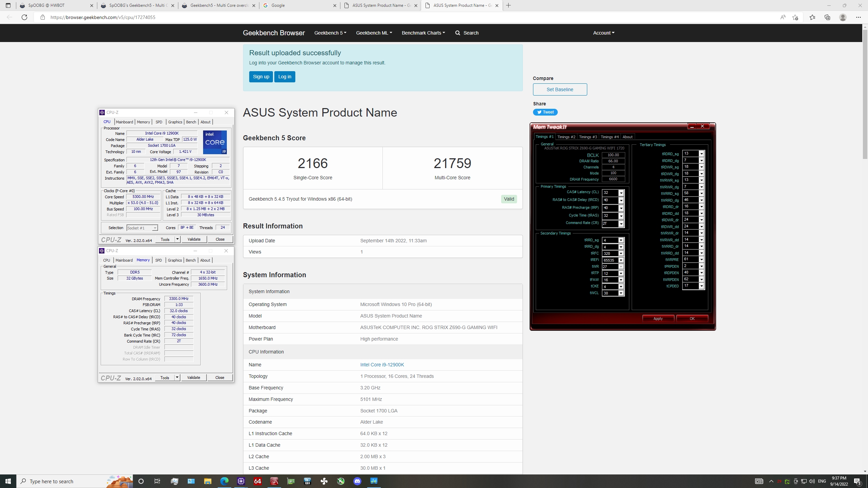This screenshot has height=488, width=868.
Task: Click the Geekbench Browser home link
Action: [x=274, y=33]
